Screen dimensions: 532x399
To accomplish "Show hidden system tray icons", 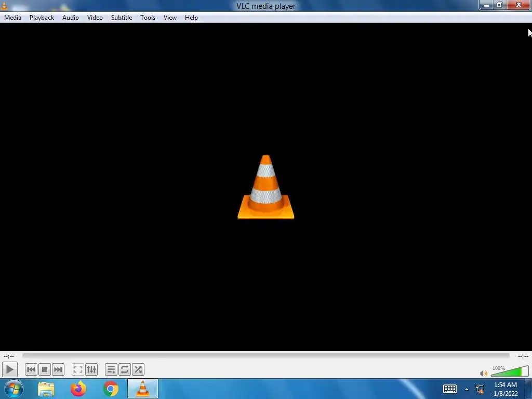I will [x=467, y=389].
